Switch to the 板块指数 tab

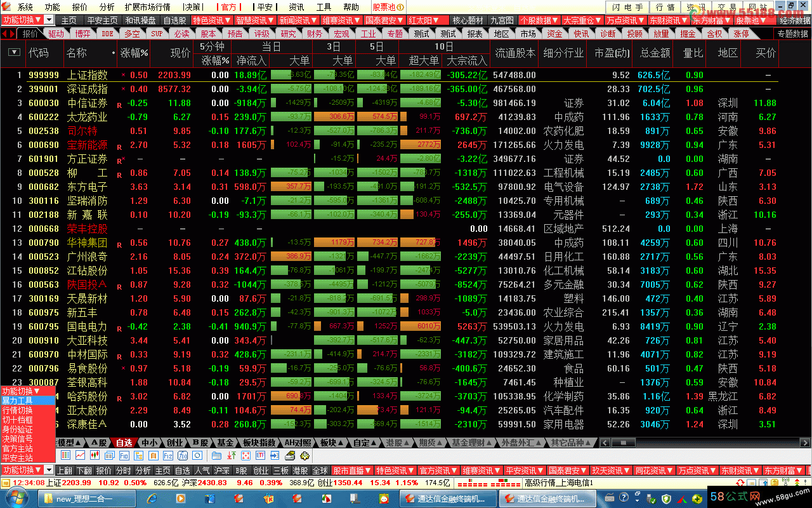click(x=259, y=443)
